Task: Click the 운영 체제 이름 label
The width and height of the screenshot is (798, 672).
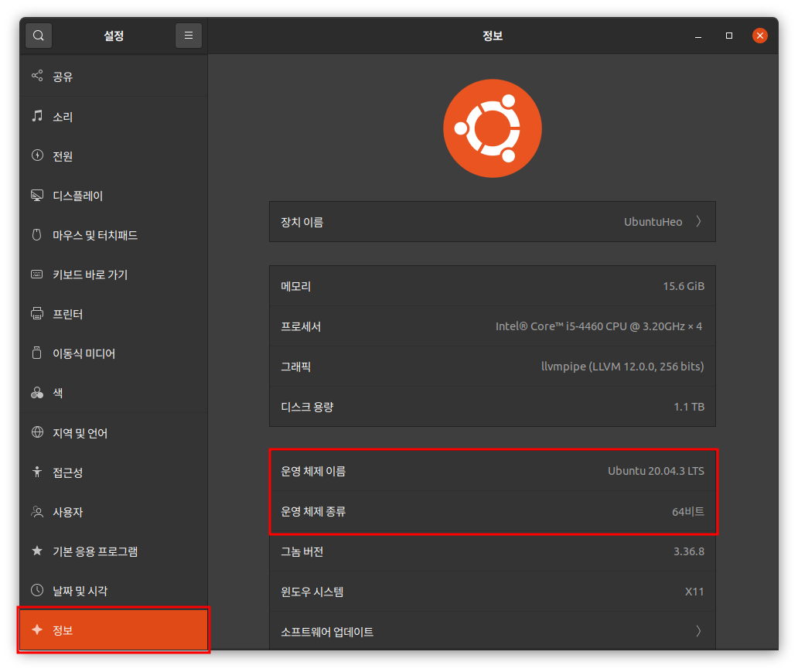Action: (x=313, y=471)
